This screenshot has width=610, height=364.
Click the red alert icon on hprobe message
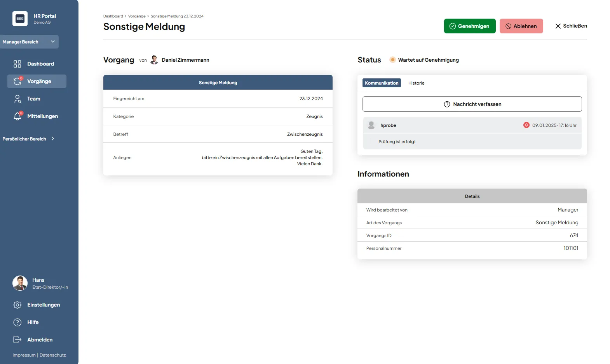tap(526, 125)
